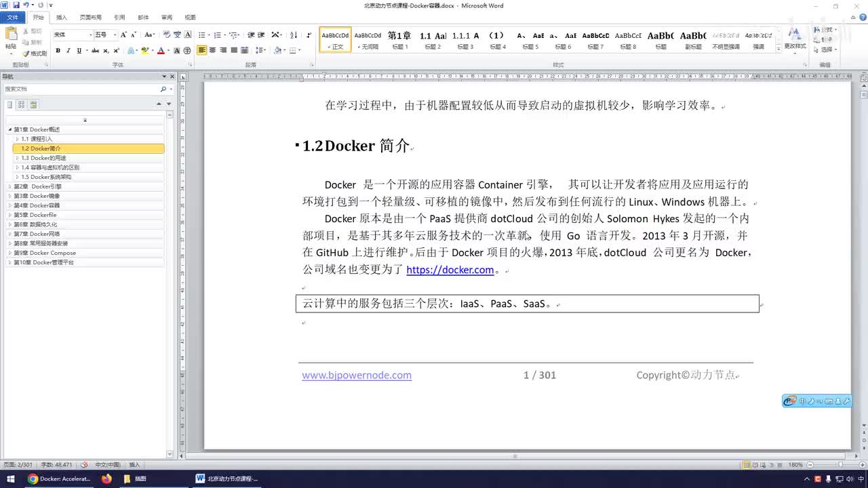This screenshot has height=488, width=868.
Task: Click the Enclose Characters icon
Action: 187,50
